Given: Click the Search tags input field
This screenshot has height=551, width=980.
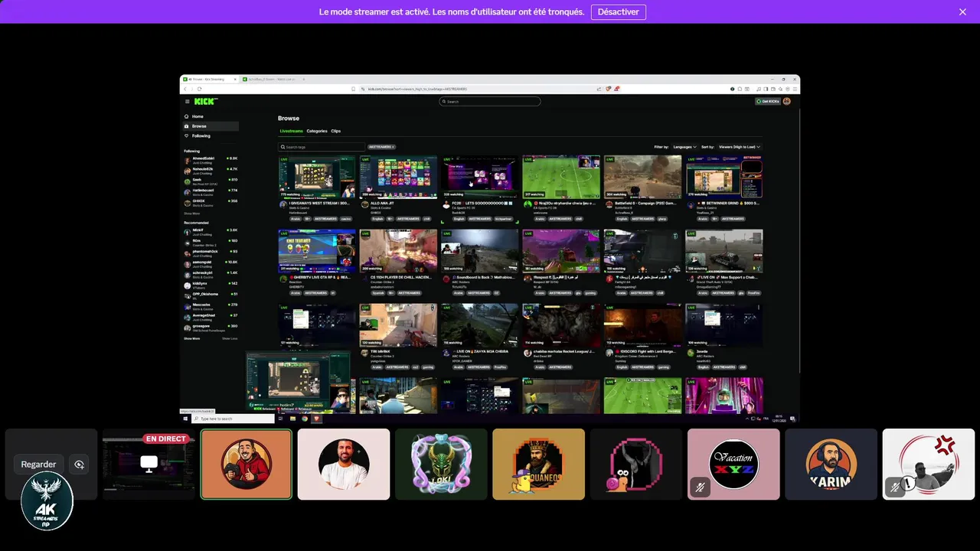Looking at the screenshot, I should (x=321, y=147).
